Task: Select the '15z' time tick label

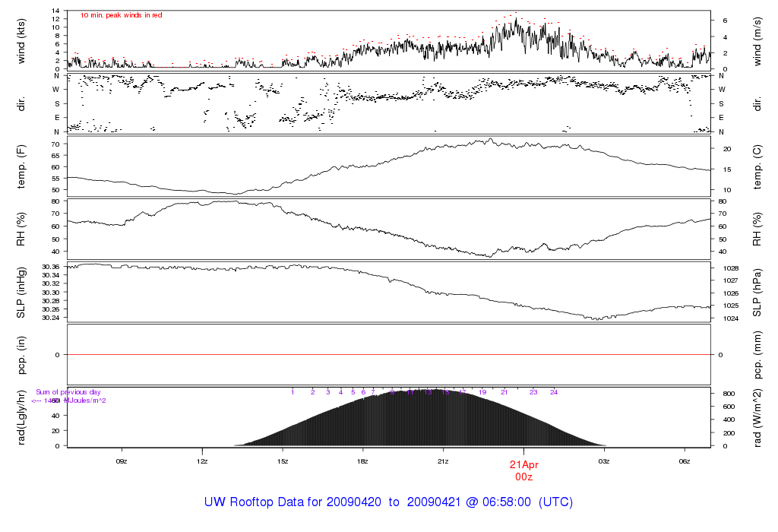Action: (283, 461)
